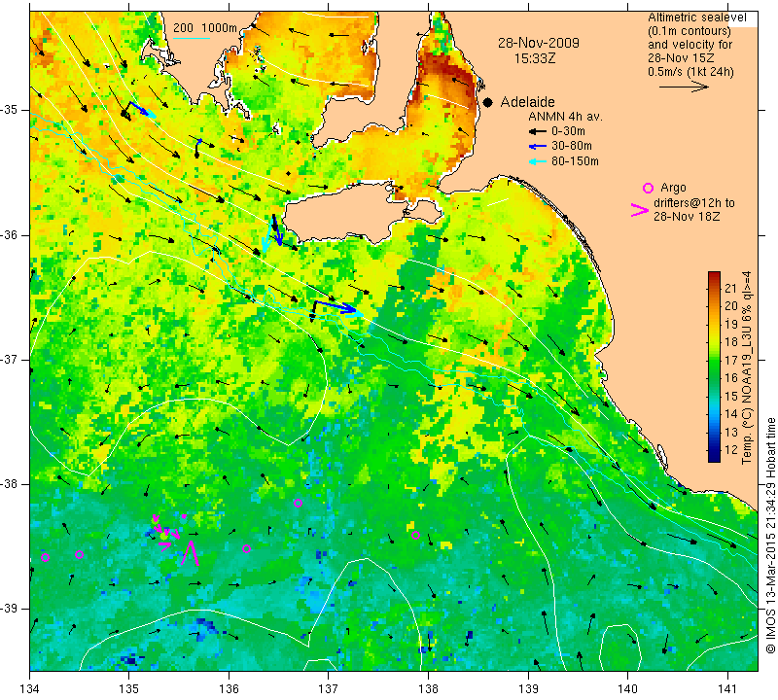The width and height of the screenshot is (778, 700).
Task: Click the Adelaide text label
Action: click(x=527, y=101)
